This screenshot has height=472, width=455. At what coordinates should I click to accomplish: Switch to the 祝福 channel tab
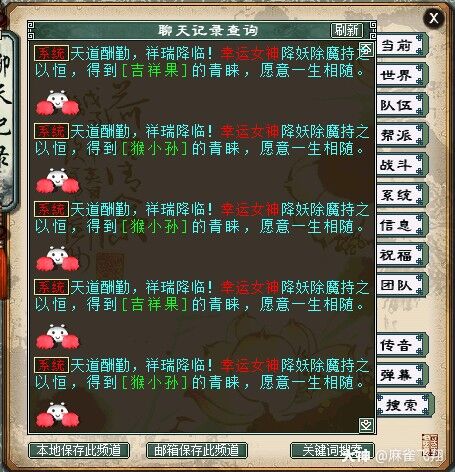pos(400,255)
